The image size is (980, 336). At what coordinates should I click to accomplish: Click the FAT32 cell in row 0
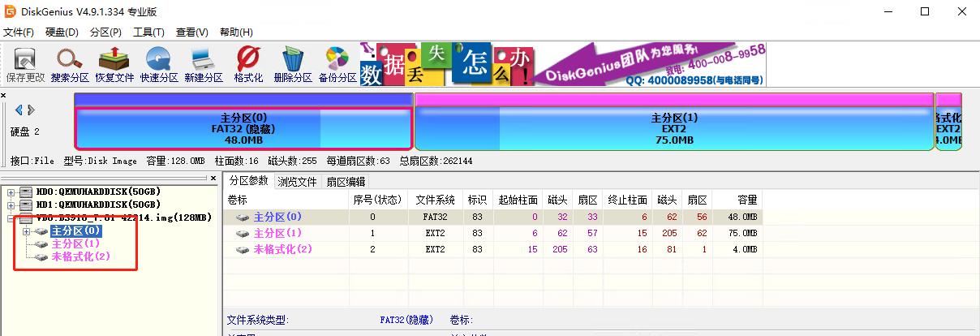[434, 218]
